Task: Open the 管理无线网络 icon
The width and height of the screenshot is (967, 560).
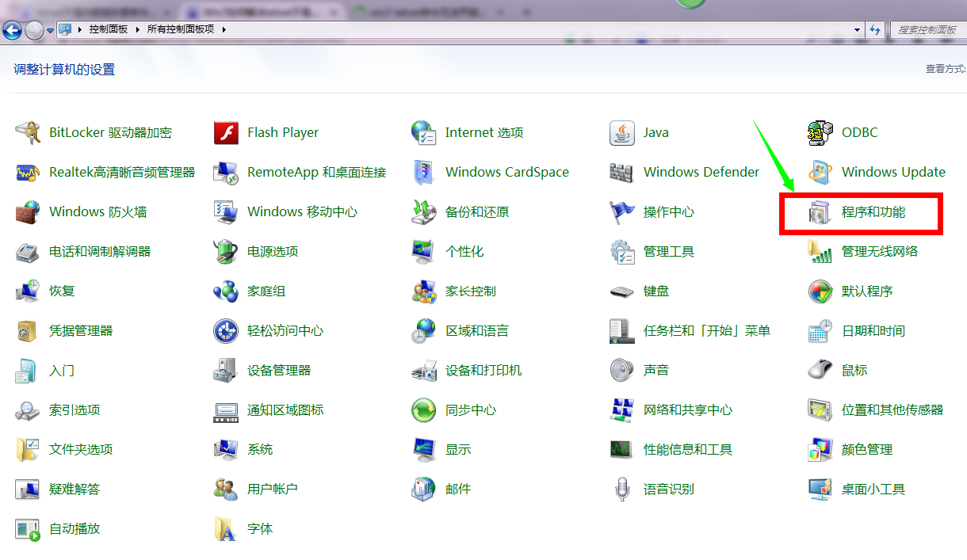Action: [x=820, y=251]
